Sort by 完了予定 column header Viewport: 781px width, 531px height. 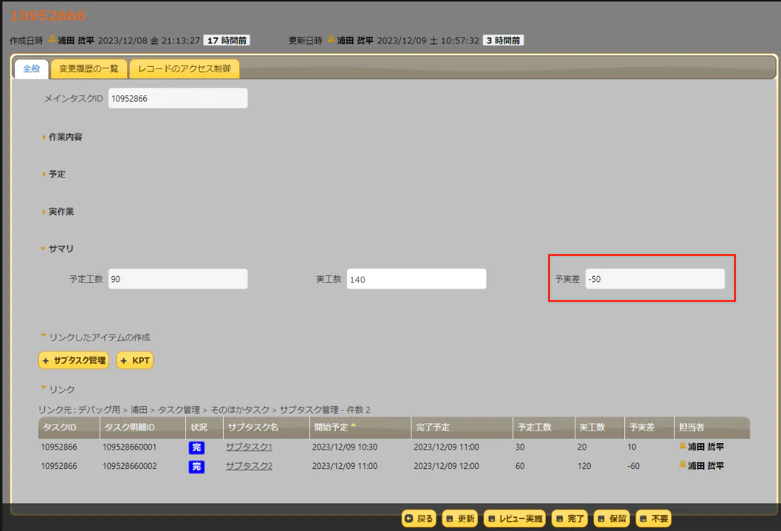462,427
